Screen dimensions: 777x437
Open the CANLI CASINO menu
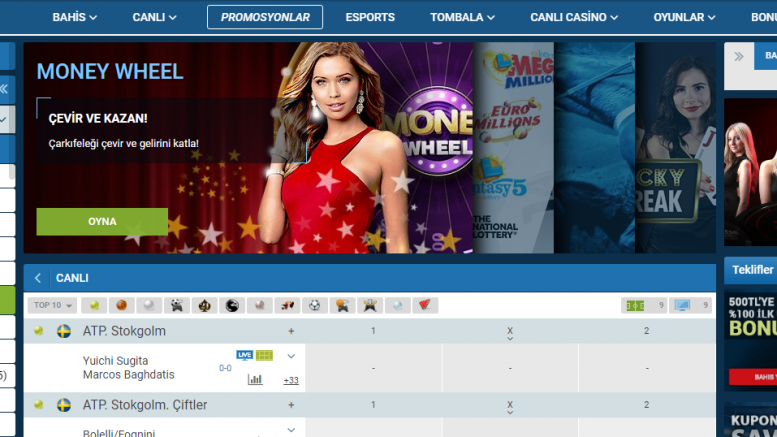coord(574,17)
